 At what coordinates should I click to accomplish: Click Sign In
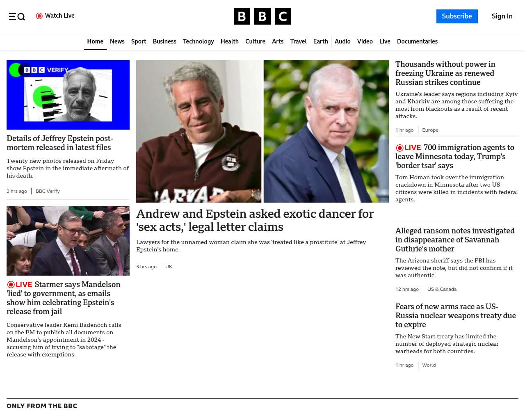(502, 16)
